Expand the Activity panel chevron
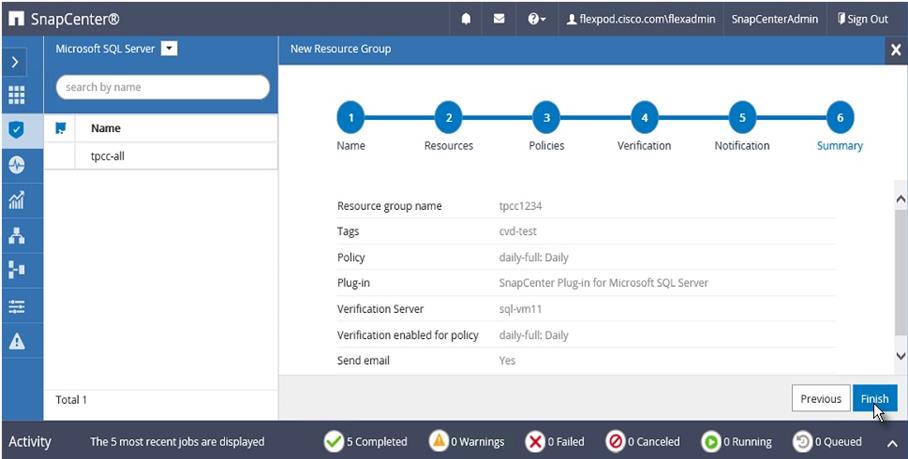The image size is (908, 459). 892,443
